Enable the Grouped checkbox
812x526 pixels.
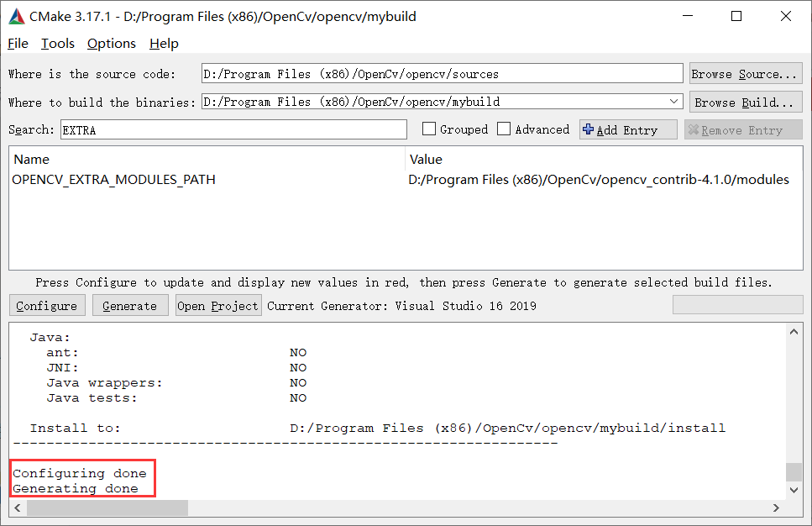429,129
